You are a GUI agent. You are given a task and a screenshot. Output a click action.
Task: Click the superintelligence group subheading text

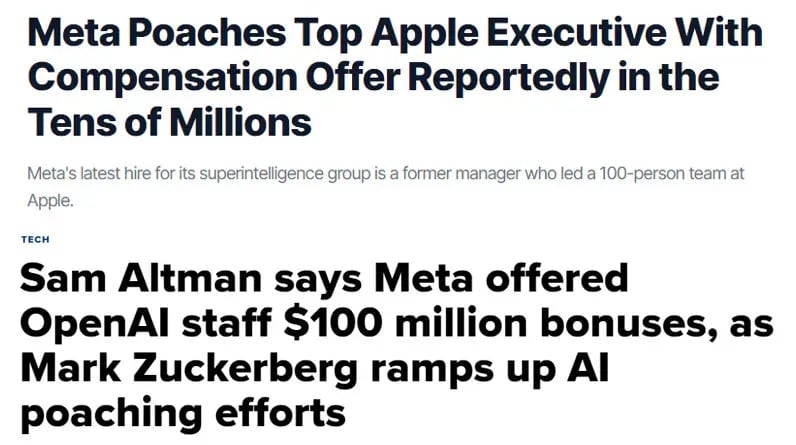click(385, 187)
